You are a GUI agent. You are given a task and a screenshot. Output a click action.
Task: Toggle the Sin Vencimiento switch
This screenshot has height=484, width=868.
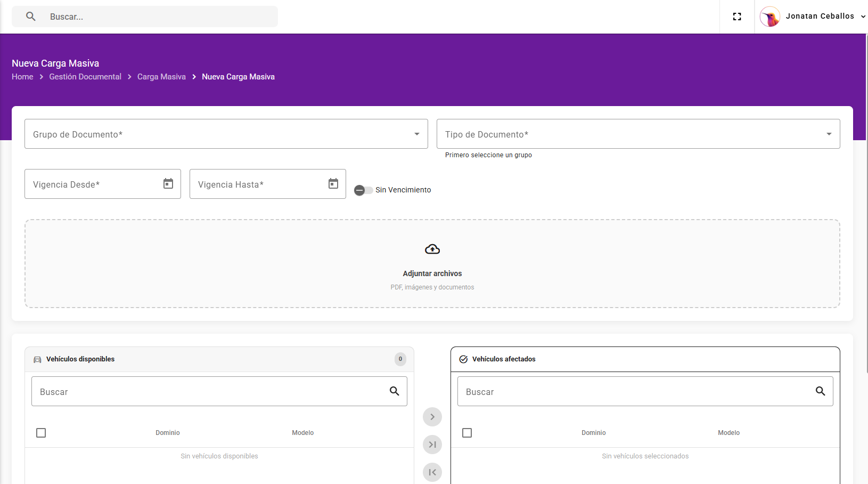point(363,190)
